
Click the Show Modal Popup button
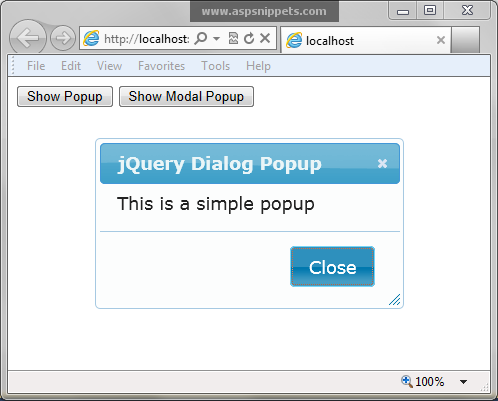tap(186, 97)
